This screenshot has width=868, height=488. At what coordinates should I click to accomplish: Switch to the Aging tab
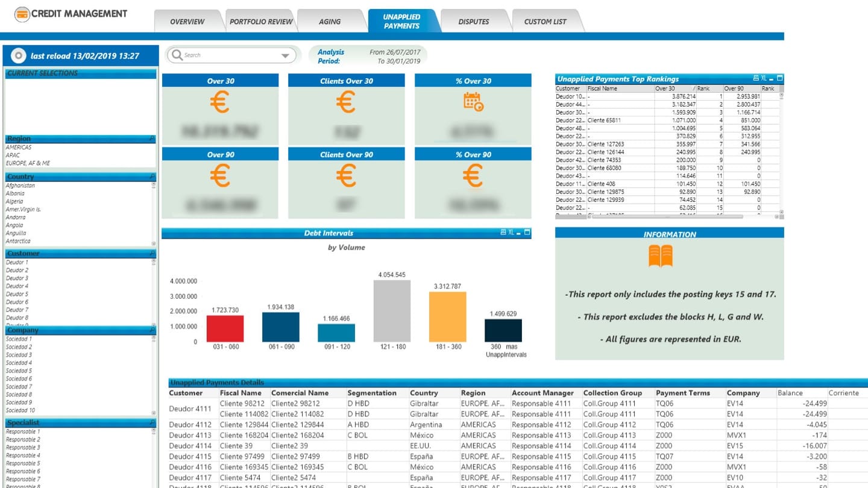[330, 22]
